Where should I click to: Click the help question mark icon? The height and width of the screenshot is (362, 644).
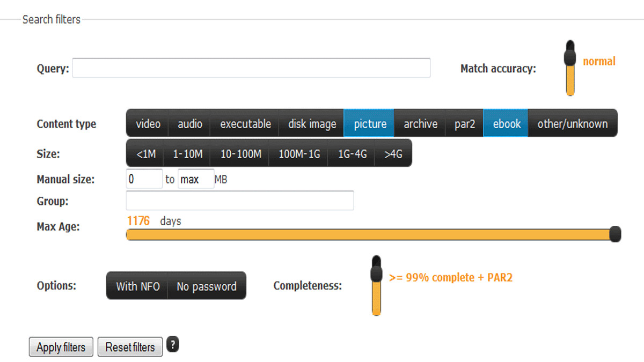coord(172,345)
